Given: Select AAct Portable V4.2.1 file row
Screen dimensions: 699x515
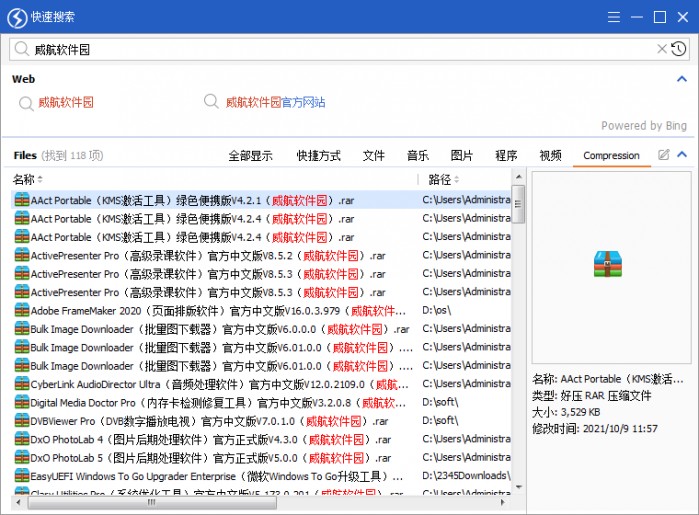Looking at the screenshot, I should (261, 200).
